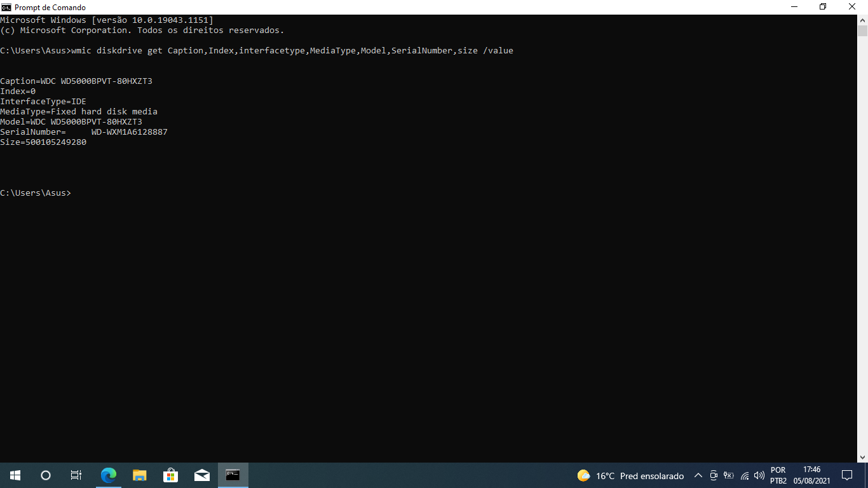The image size is (868, 488).
Task: Open Microsoft Store from the taskbar
Action: point(170,475)
